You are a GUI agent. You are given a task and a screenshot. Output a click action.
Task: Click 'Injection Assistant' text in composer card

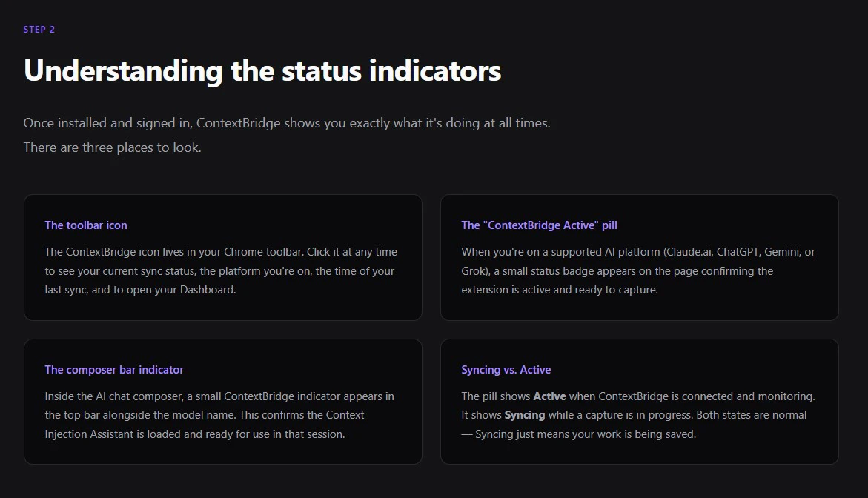88,434
